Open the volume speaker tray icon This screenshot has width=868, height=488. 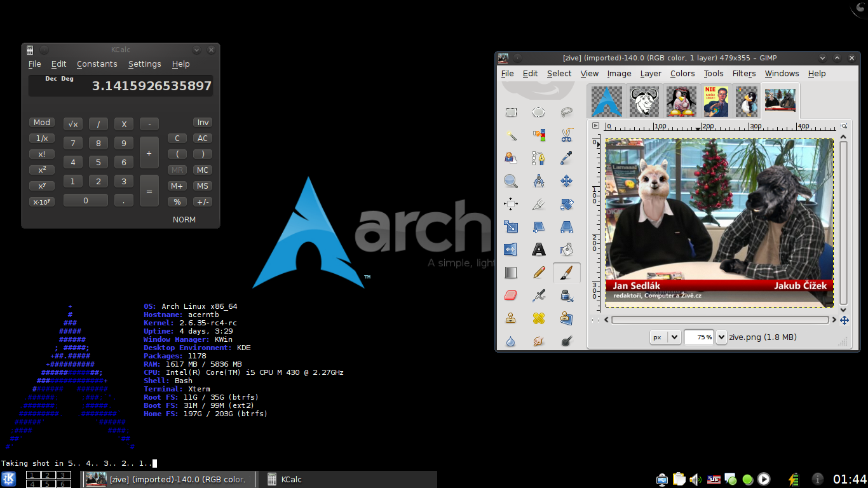(695, 479)
